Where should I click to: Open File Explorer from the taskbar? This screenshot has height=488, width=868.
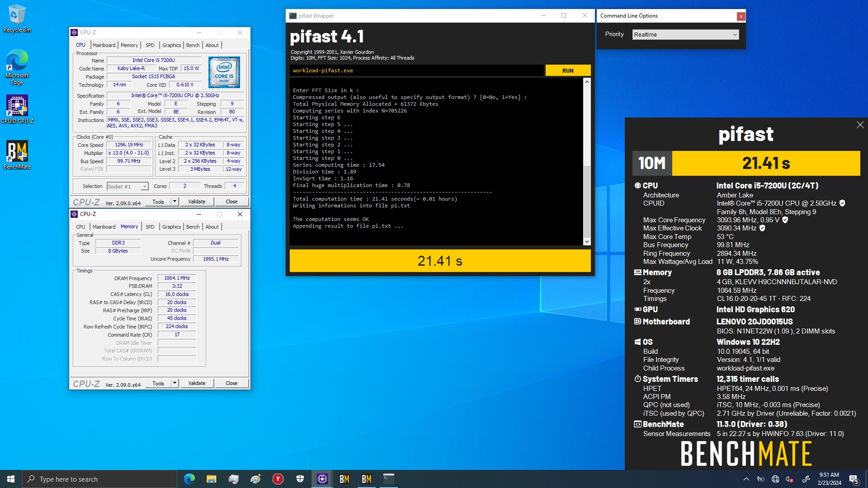pos(211,479)
